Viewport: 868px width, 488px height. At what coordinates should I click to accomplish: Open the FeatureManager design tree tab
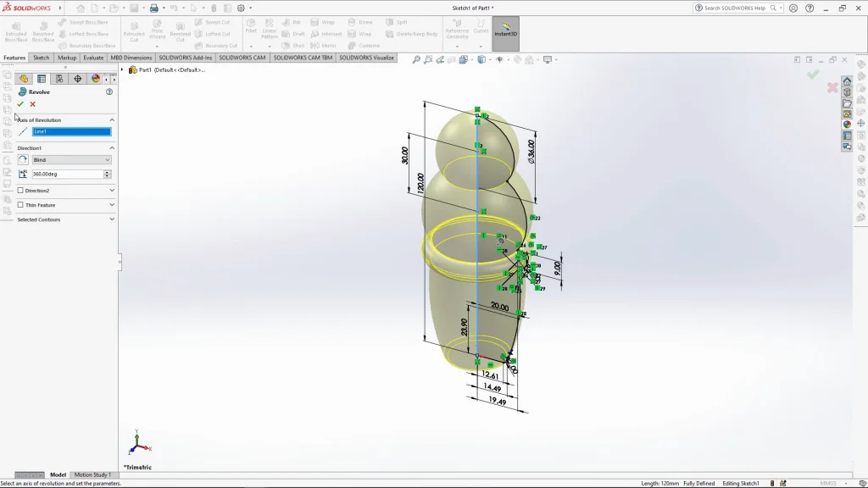pos(24,79)
